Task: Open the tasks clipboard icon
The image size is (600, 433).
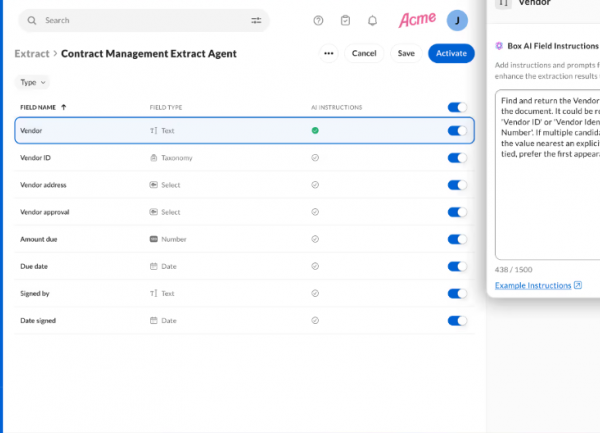Action: coord(345,20)
